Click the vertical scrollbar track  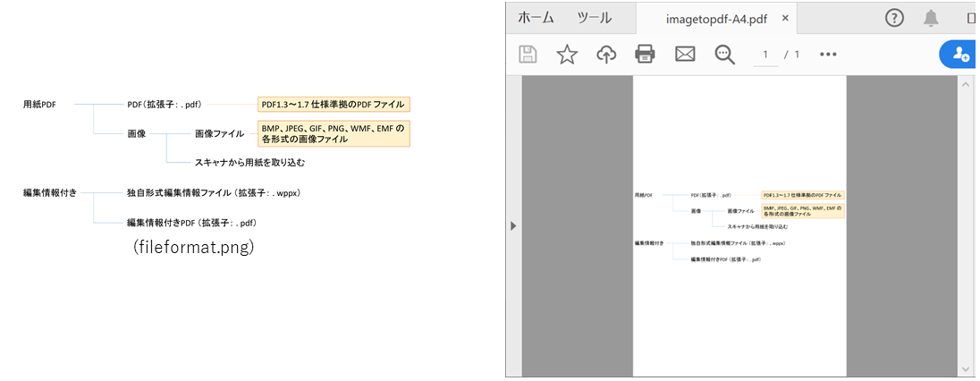(966, 224)
